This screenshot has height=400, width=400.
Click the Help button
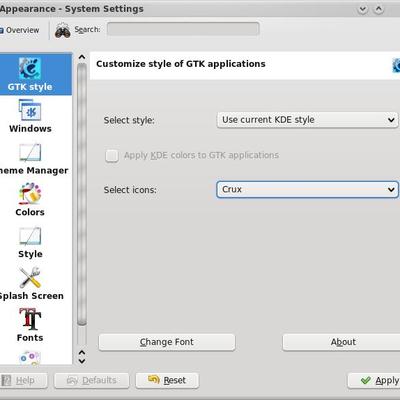23,381
